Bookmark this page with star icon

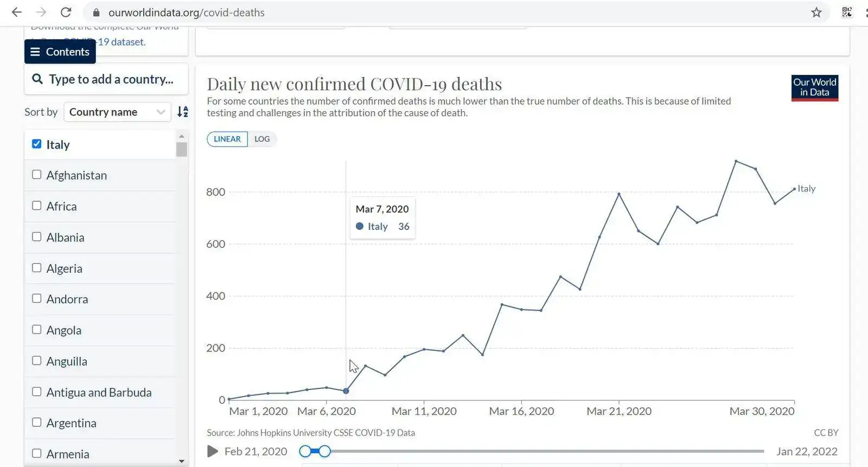816,12
